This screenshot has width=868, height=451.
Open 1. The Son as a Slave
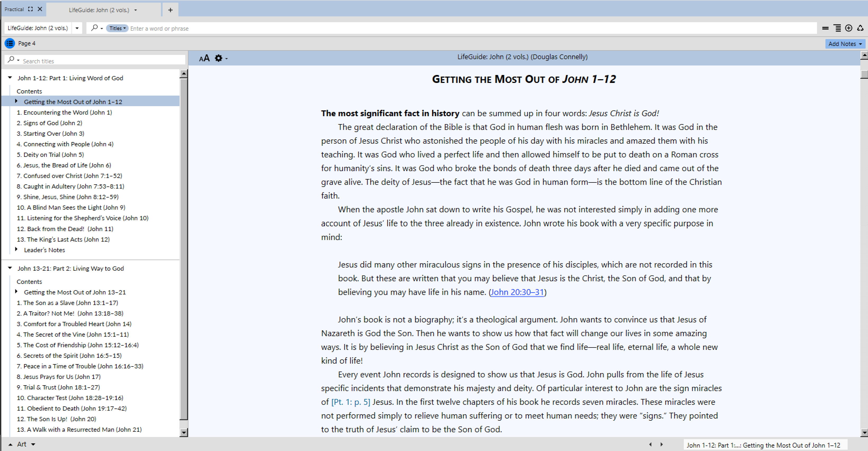coord(67,303)
